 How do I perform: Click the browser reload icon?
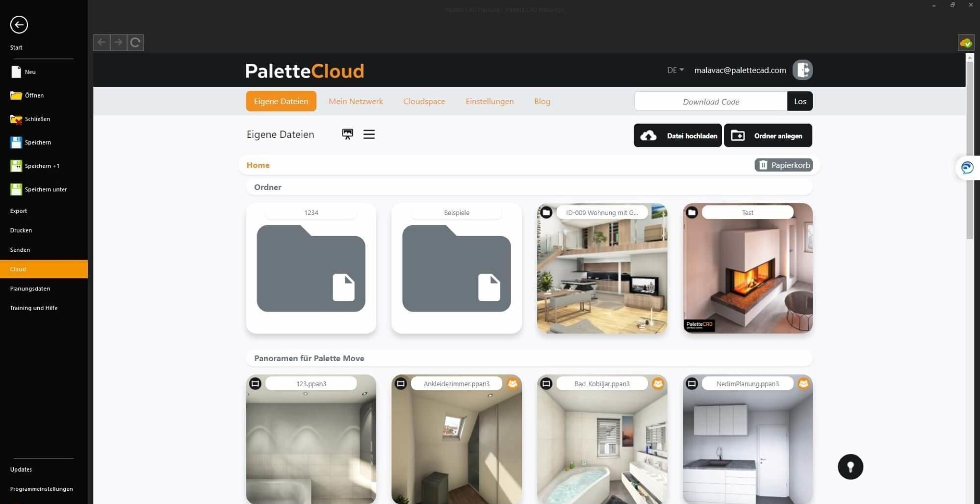point(135,43)
